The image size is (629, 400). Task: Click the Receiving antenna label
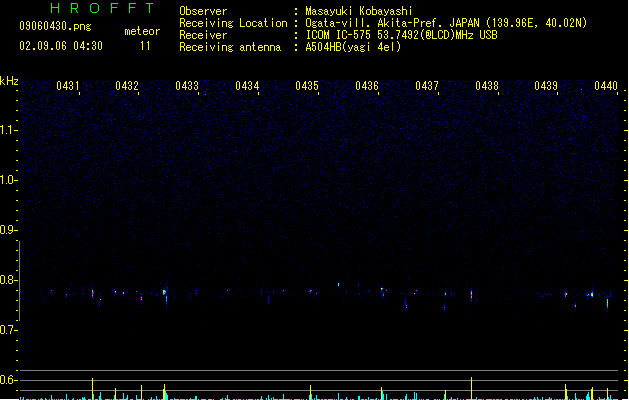230,47
